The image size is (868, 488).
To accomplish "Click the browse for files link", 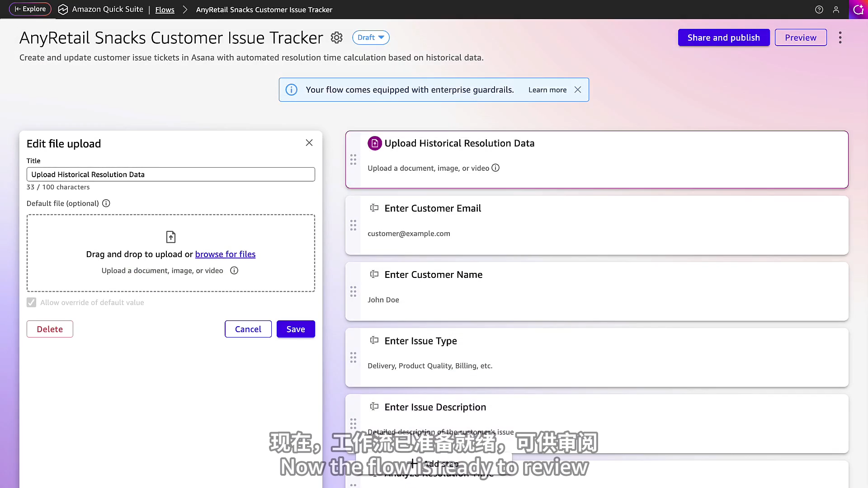I will coord(225,254).
